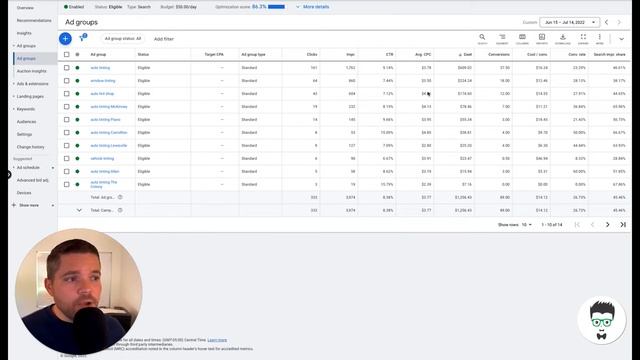Tick checkbox for Lewisville ad group row
This screenshot has height=360, width=640.
click(67, 146)
